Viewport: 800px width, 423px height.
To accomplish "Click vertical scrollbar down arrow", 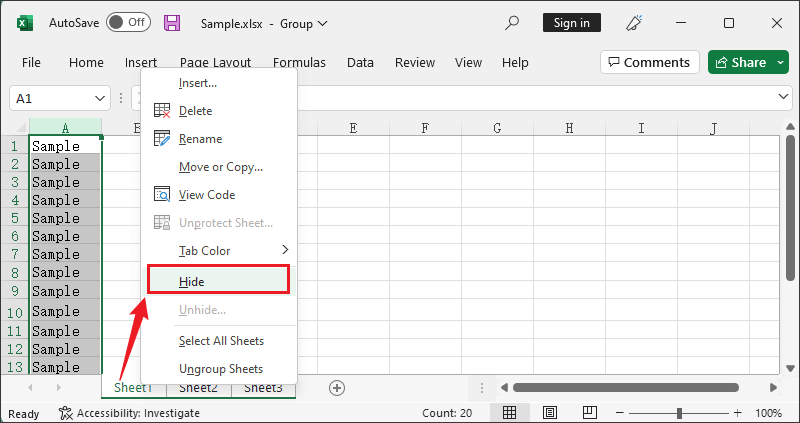I will tap(790, 368).
